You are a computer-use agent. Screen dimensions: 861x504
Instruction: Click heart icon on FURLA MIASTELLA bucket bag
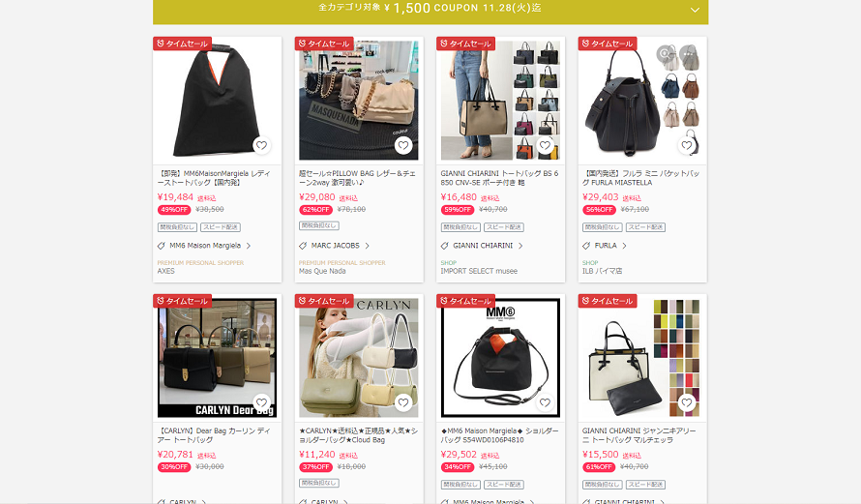[687, 145]
